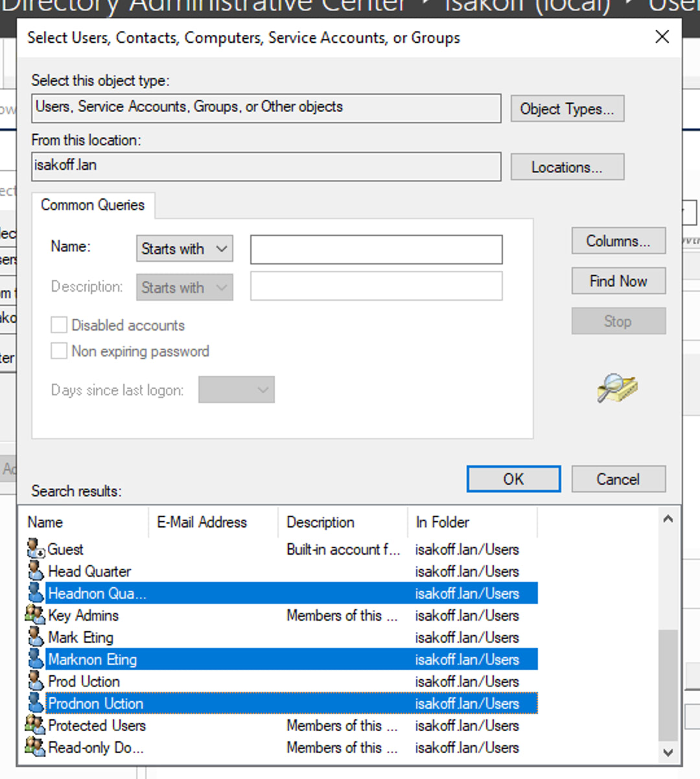Open the Name 'Starts with' dropdown
700x779 pixels.
[x=184, y=249]
